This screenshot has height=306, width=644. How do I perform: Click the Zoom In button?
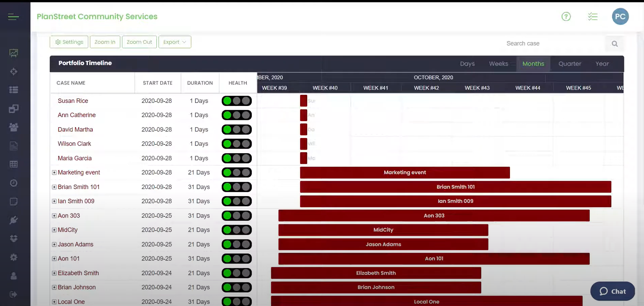[x=105, y=42]
